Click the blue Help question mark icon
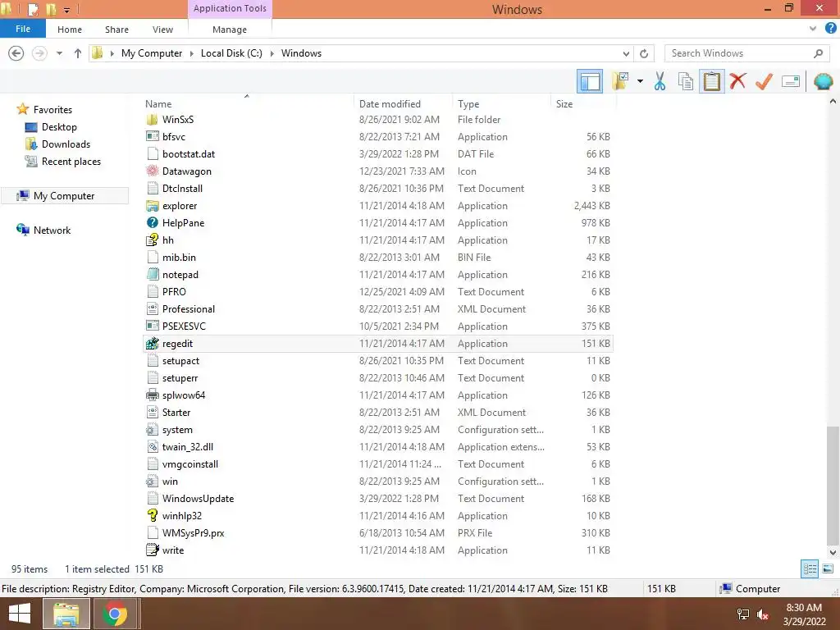This screenshot has width=840, height=630. click(830, 29)
